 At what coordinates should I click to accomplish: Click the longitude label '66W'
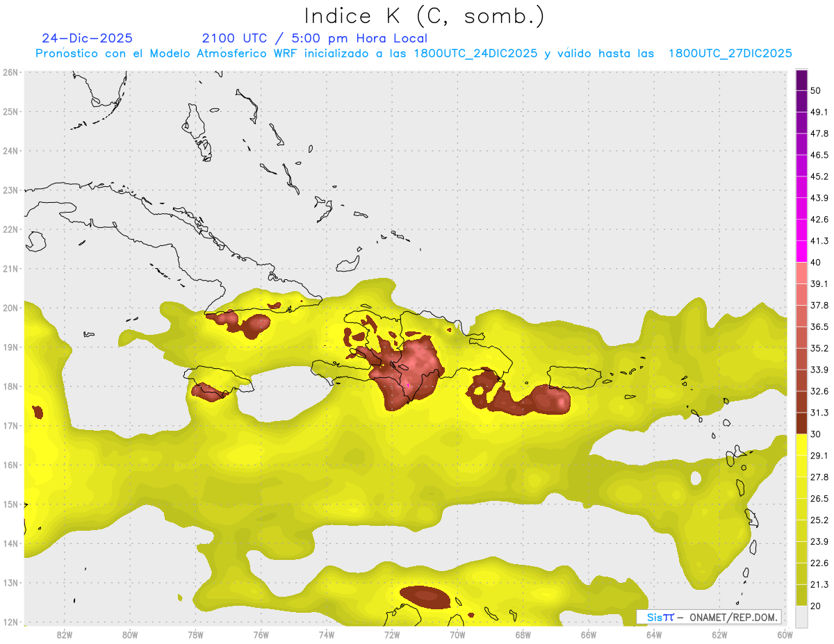pos(589,634)
